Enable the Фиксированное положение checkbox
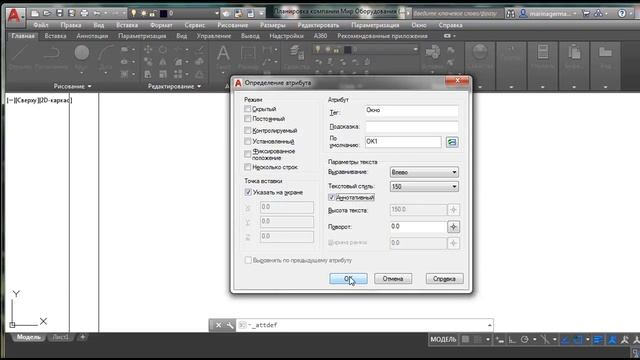This screenshot has width=640, height=360. click(x=247, y=154)
